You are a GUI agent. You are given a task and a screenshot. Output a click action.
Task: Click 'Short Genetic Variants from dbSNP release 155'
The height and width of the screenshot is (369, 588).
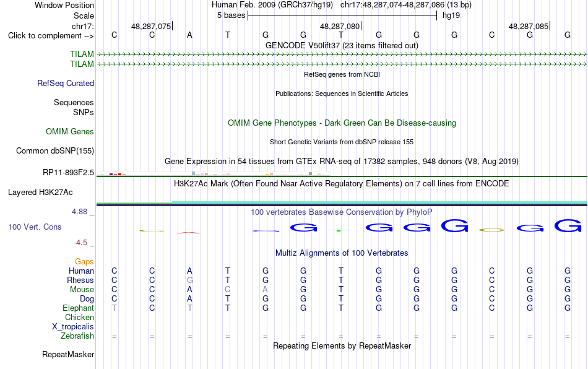[x=342, y=142]
